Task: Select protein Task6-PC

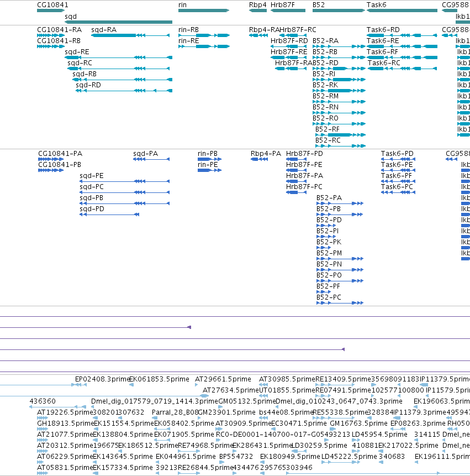Action: click(x=398, y=192)
